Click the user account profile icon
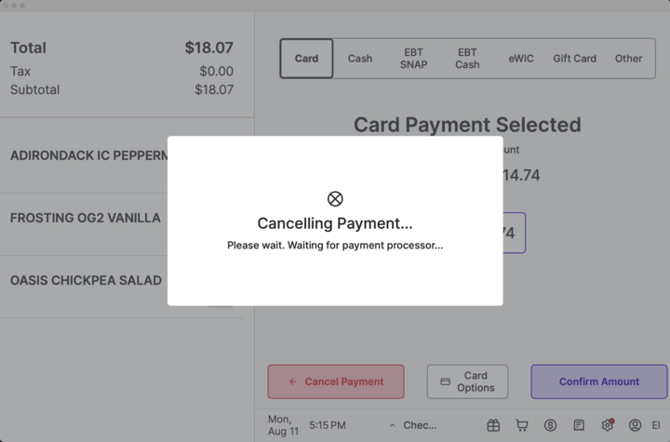The width and height of the screenshot is (670, 442). coord(635,425)
